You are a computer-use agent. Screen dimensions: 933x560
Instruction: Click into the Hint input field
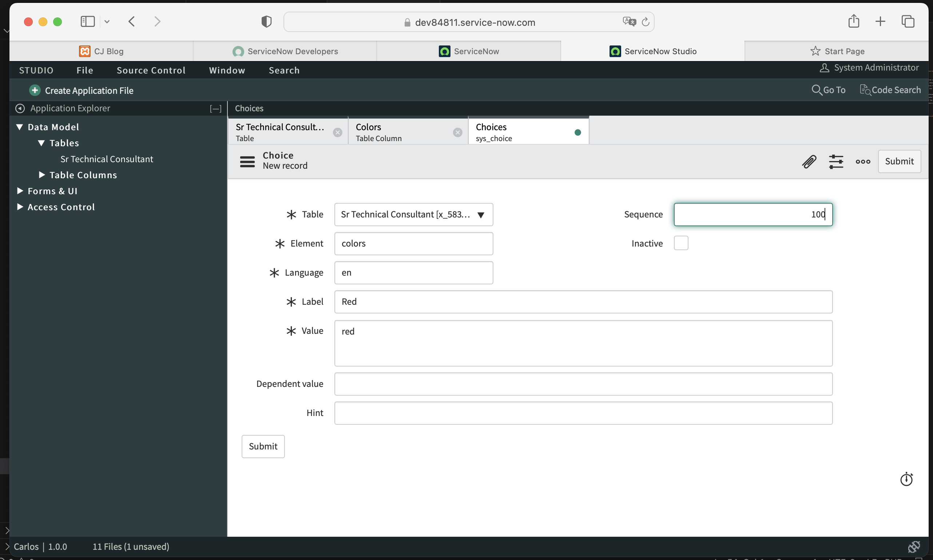(x=583, y=413)
